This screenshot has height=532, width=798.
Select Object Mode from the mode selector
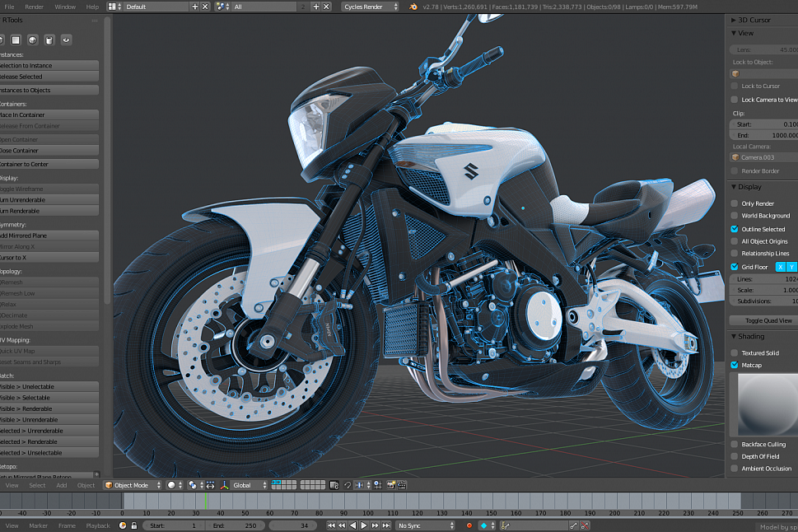coord(132,485)
